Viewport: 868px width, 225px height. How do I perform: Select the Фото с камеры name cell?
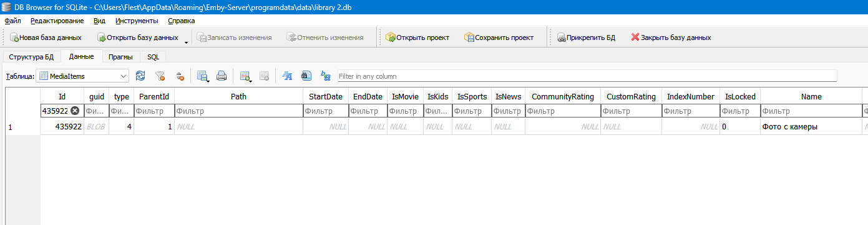811,126
